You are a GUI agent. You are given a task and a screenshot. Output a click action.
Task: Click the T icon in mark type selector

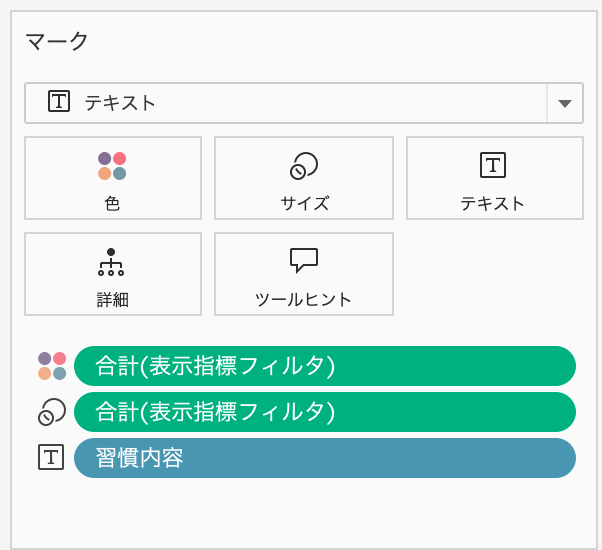(x=59, y=101)
